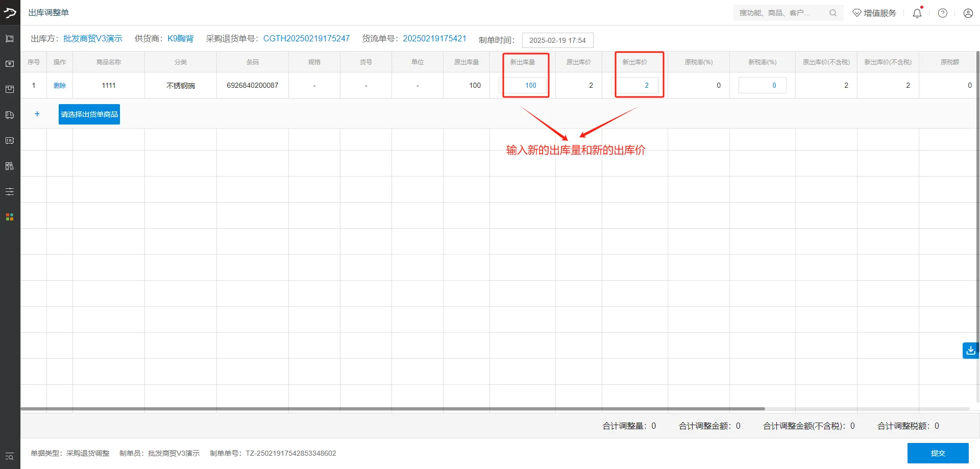Click the delivery truck icon in sidebar
Image resolution: width=980 pixels, height=469 pixels.
pyautogui.click(x=10, y=115)
